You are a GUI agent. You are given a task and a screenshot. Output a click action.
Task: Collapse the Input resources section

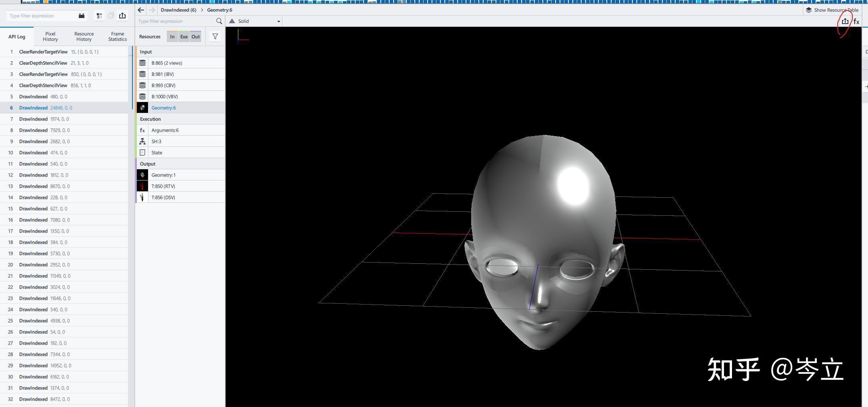146,52
